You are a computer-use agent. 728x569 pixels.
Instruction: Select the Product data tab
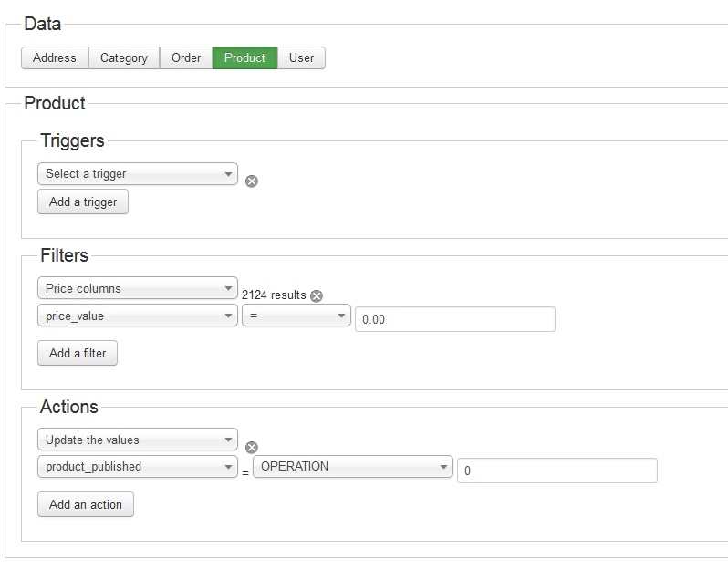pyautogui.click(x=244, y=58)
